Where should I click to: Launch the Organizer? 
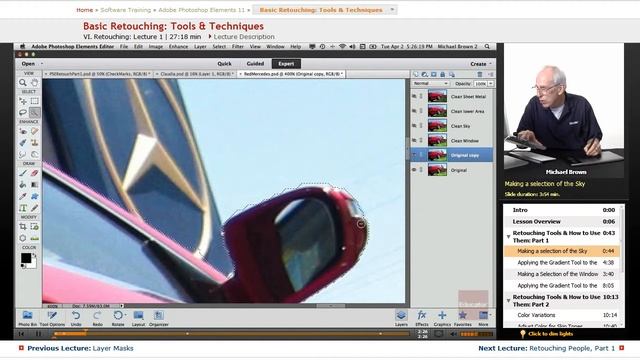(159, 318)
